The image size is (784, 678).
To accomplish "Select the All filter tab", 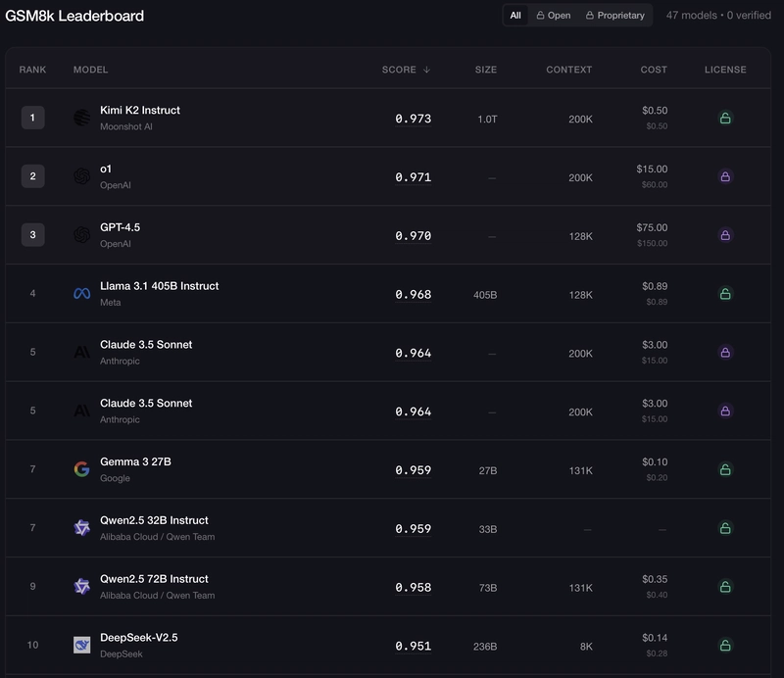I will tap(515, 16).
